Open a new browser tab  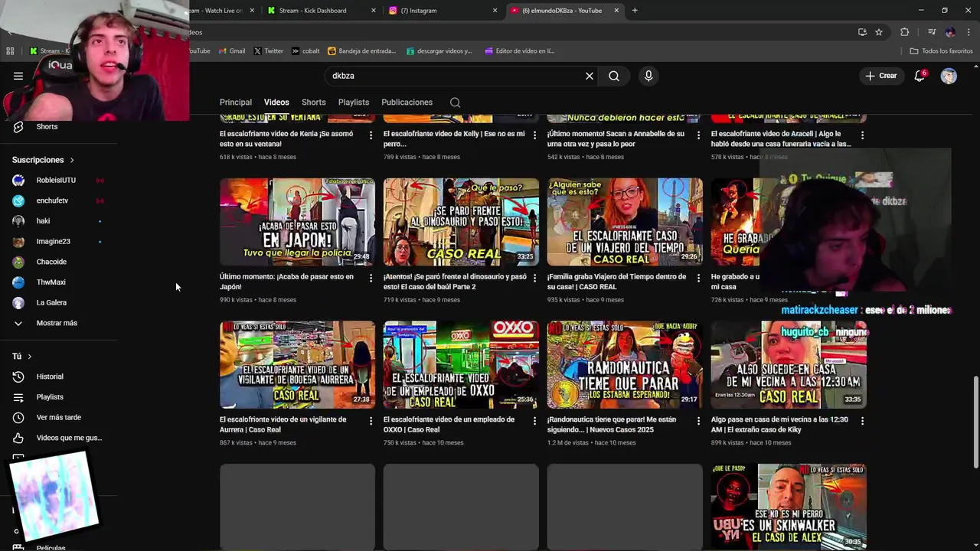tap(635, 11)
